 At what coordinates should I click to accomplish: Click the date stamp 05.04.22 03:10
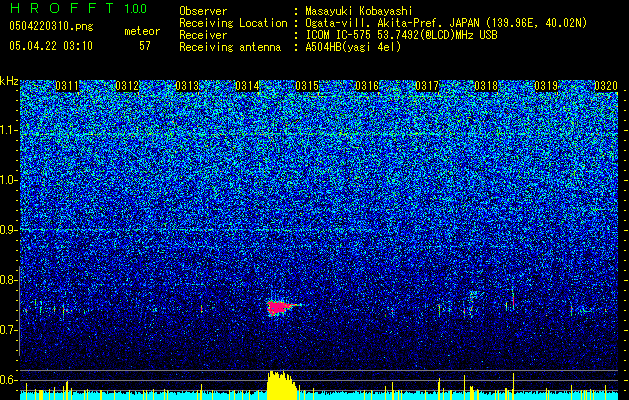(x=51, y=46)
